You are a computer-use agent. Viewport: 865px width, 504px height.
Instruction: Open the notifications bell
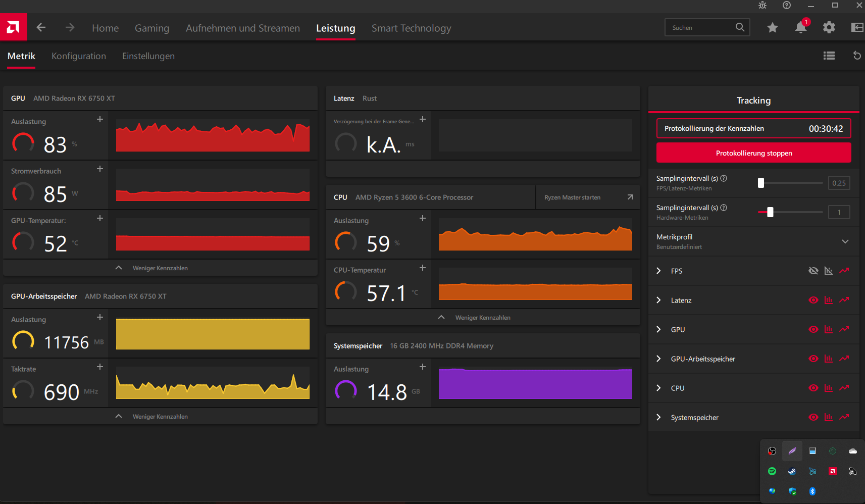coord(801,27)
